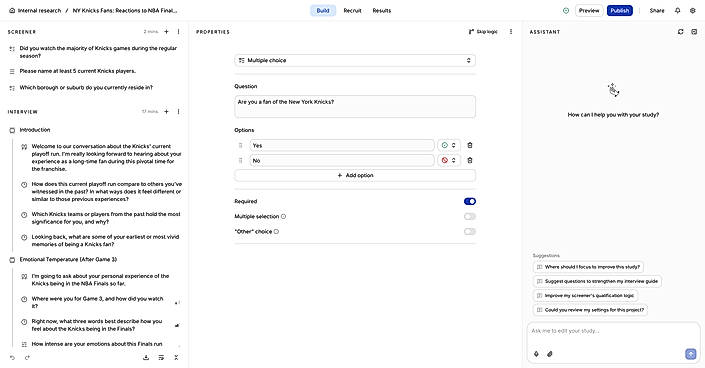Open Screener section more options menu
The height and width of the screenshot is (368, 705).
[178, 31]
